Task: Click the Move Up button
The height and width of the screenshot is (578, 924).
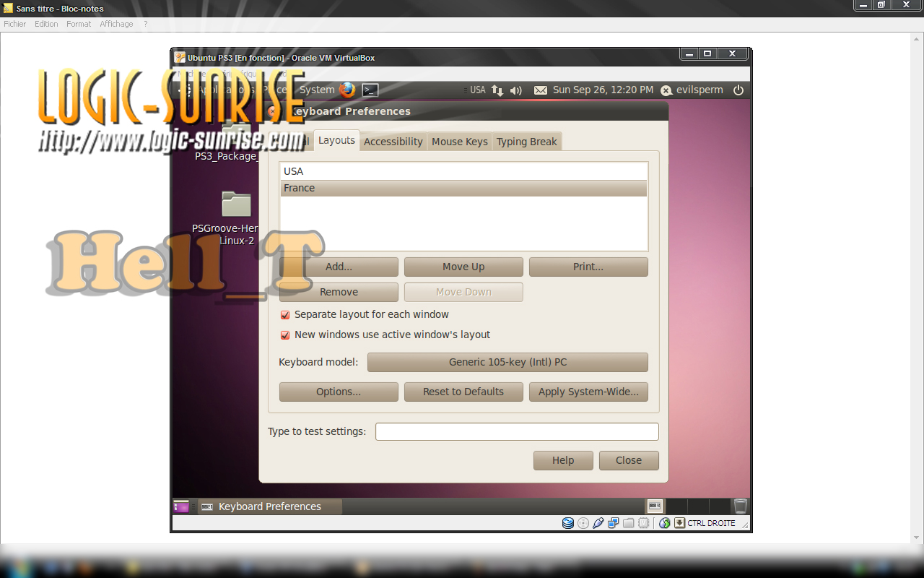Action: 463,267
